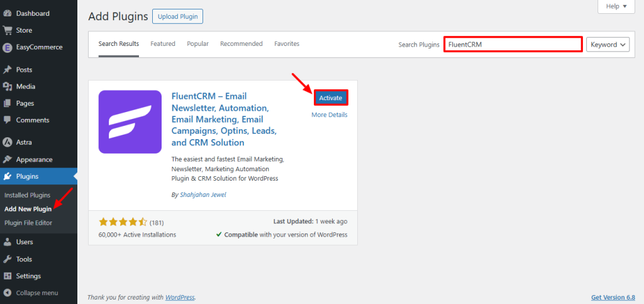
Task: Switch to the Favorites tab
Action: pos(287,44)
